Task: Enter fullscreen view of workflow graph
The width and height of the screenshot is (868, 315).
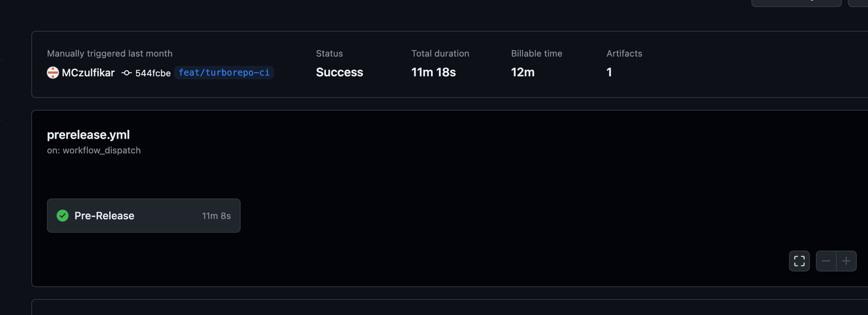Action: (799, 261)
